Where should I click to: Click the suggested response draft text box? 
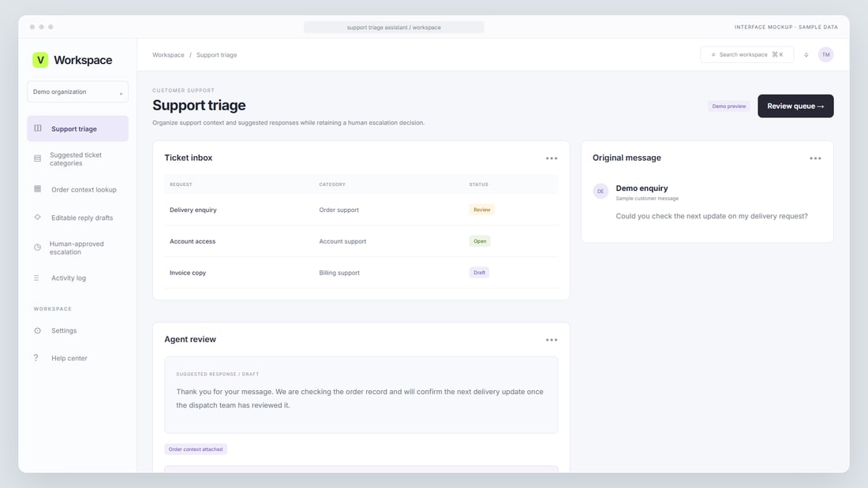click(x=361, y=395)
